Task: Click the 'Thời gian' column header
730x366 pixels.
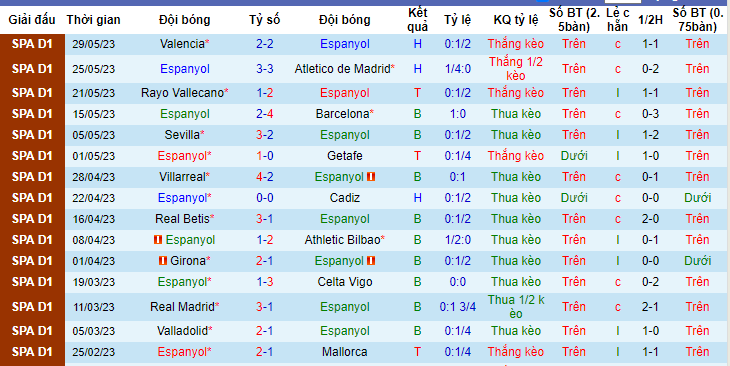Action: coord(93,20)
